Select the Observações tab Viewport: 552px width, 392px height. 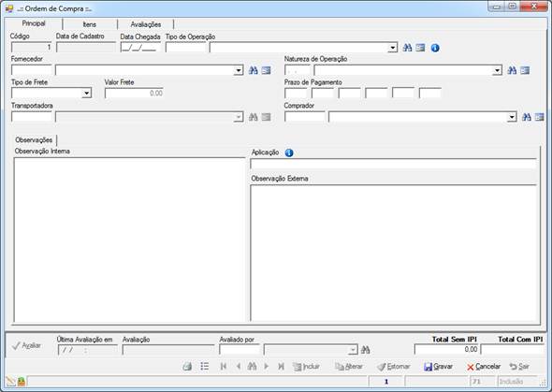click(34, 140)
